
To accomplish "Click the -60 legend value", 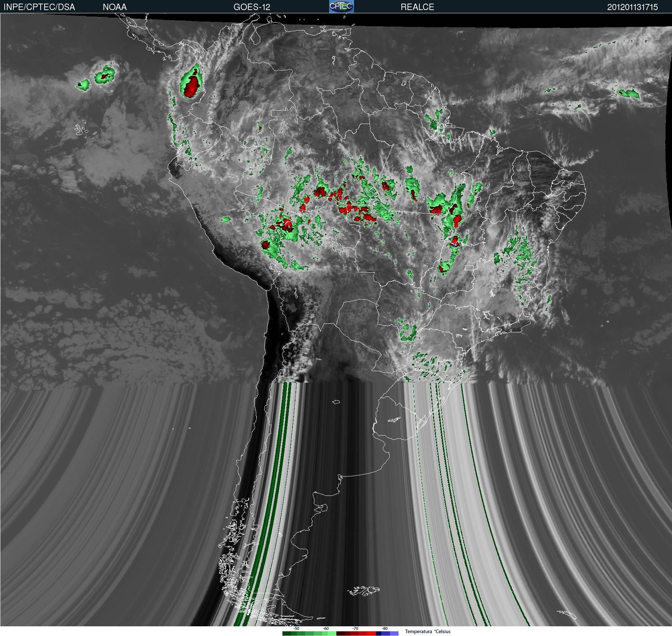I will point(326,628).
